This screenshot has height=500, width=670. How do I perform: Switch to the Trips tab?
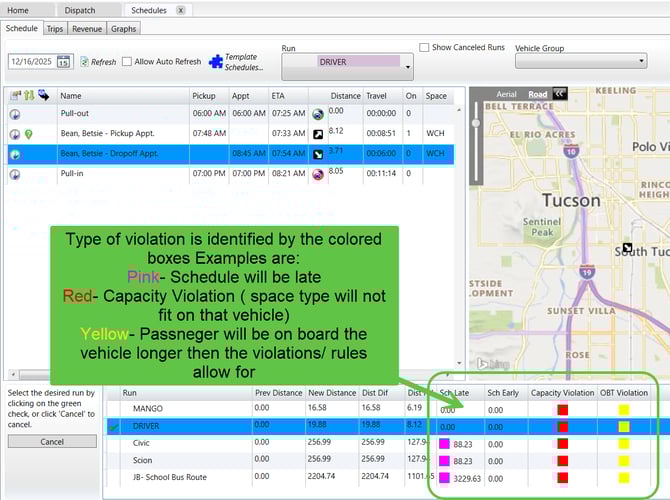point(55,29)
